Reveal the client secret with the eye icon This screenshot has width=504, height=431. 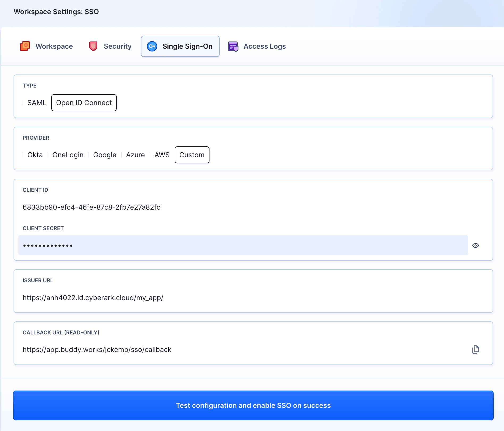[476, 245]
